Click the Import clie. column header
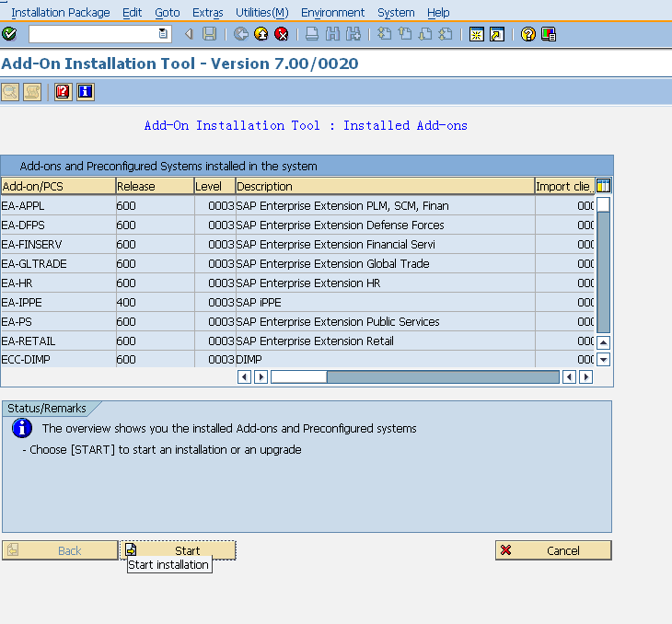 (564, 186)
